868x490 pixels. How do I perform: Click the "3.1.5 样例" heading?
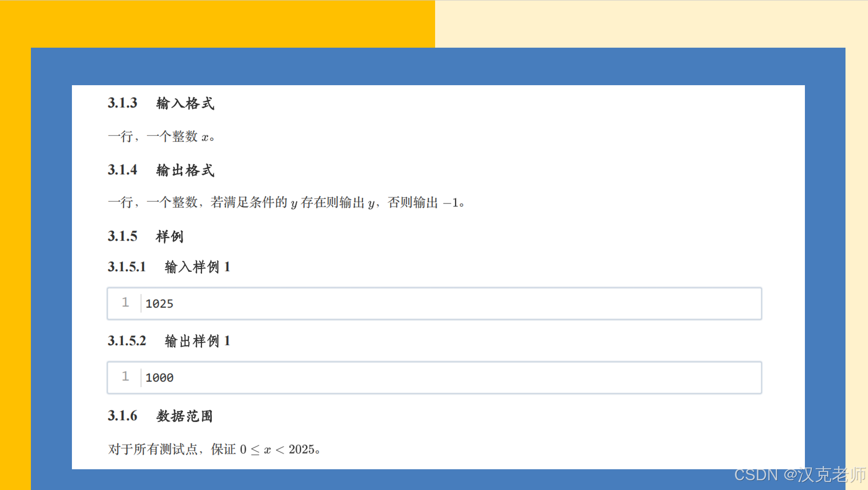pos(146,236)
